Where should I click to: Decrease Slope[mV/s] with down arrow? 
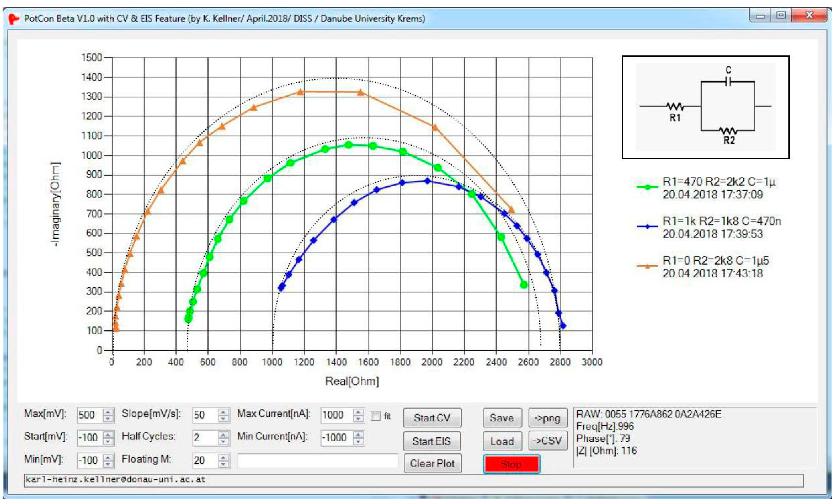223,419
